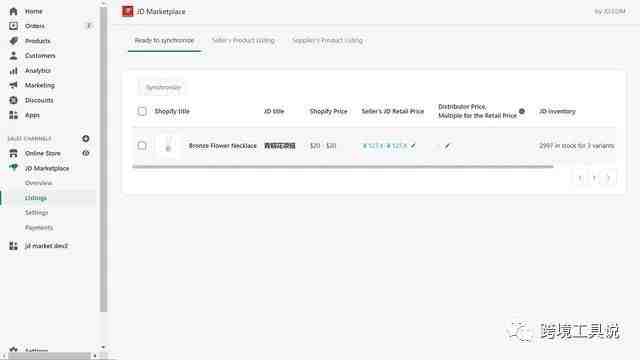Tick the select-all checkbox in table header

(142, 111)
